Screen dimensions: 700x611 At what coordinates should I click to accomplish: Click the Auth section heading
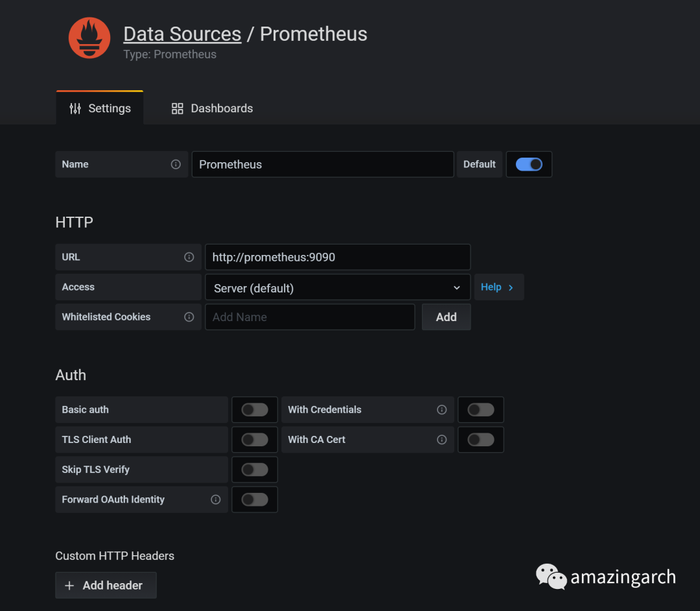tap(71, 375)
